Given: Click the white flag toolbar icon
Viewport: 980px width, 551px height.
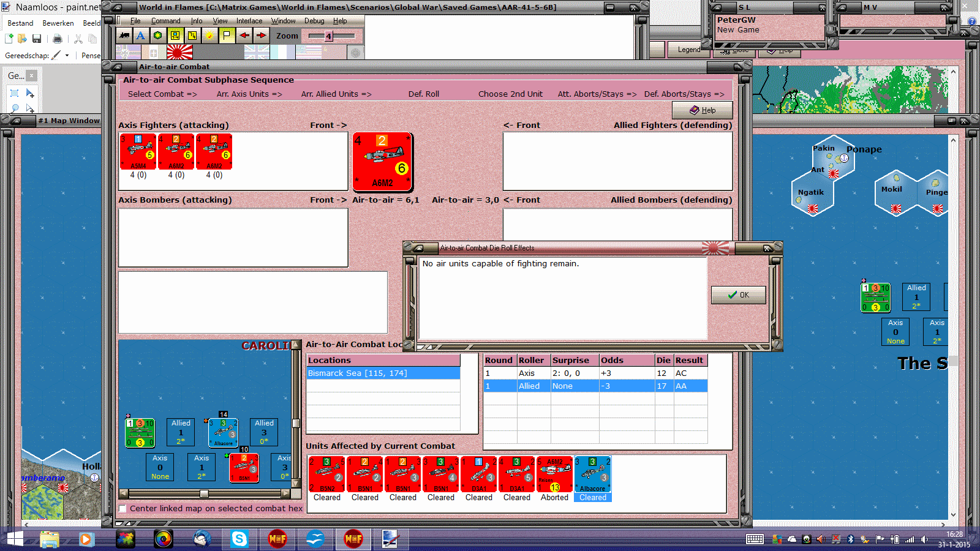Looking at the screenshot, I should click(x=227, y=36).
